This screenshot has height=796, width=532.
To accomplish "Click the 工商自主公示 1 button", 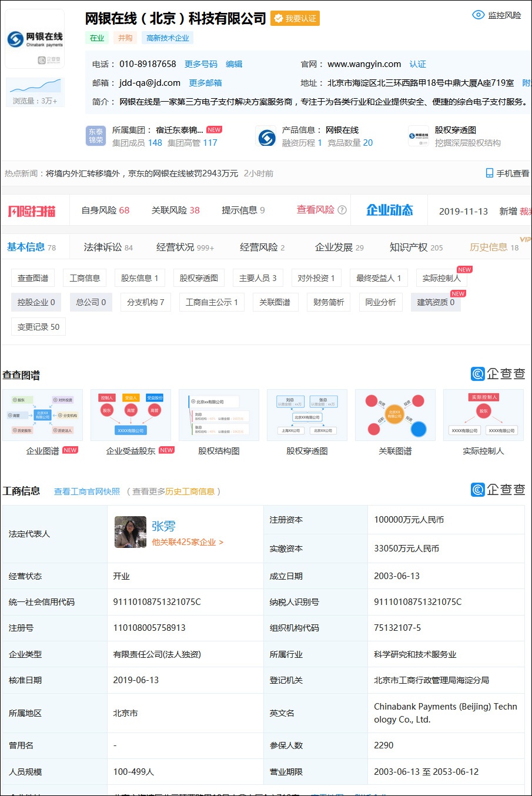I will 212,302.
